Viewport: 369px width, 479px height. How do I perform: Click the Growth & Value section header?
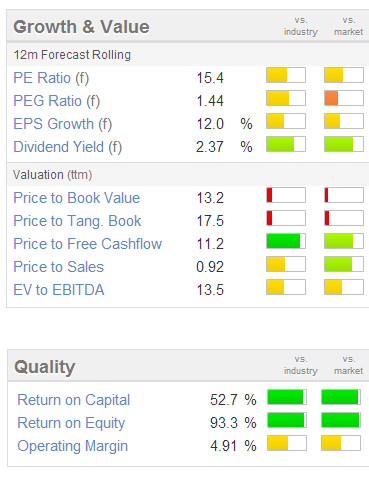(x=81, y=27)
